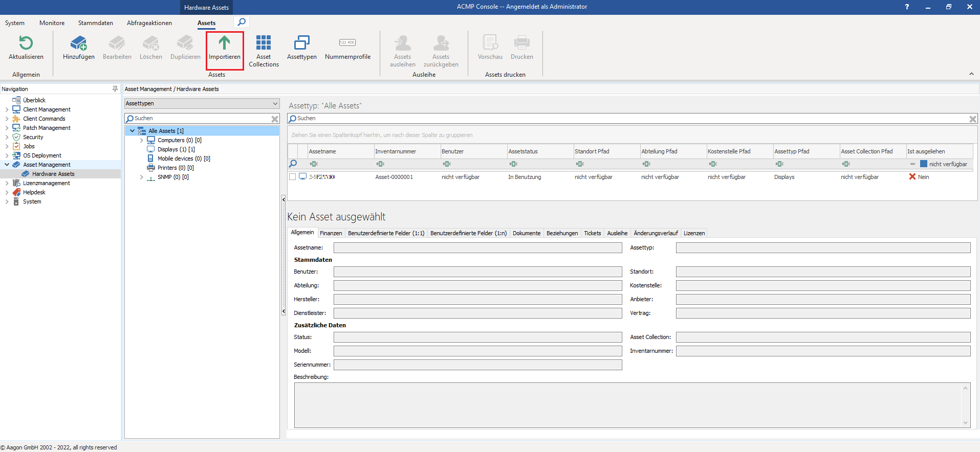Select Printers asset type

coord(176,168)
